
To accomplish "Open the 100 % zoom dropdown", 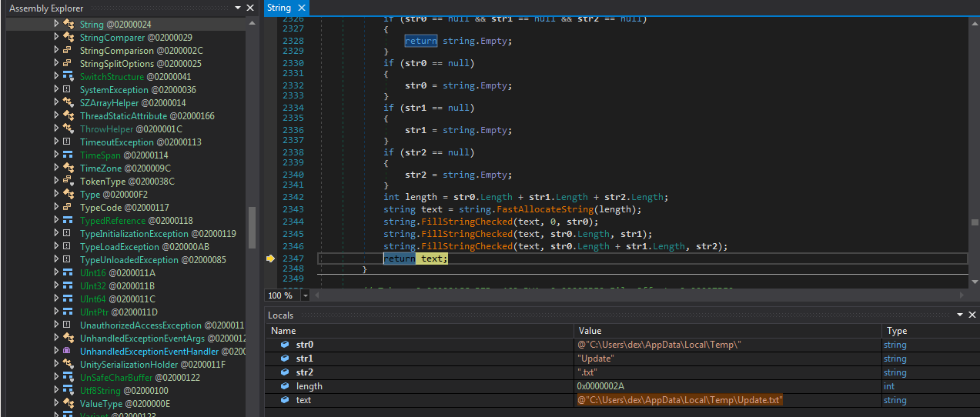I will [306, 295].
